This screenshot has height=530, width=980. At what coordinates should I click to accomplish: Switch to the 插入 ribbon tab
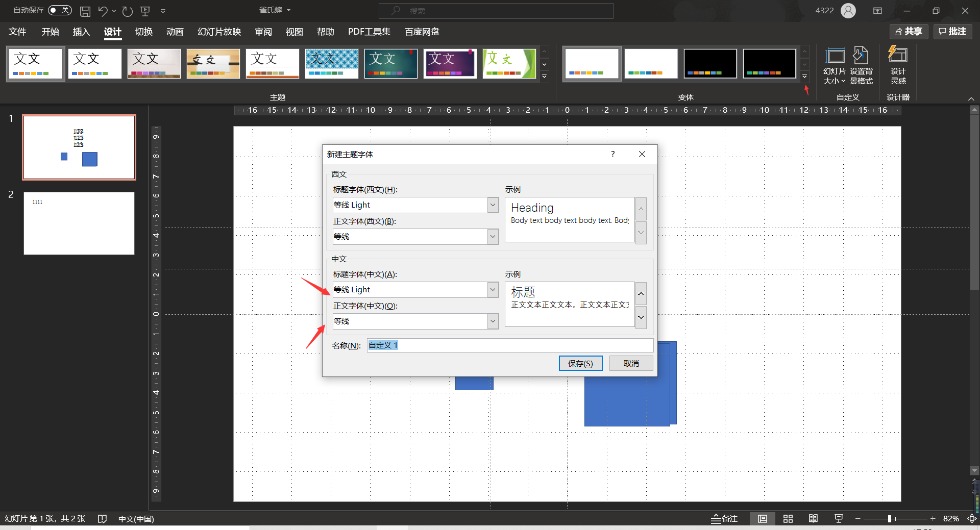[81, 32]
